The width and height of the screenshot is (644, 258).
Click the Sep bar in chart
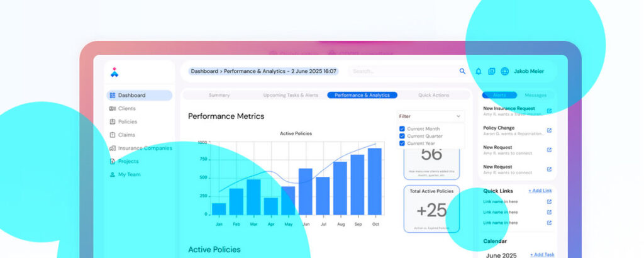click(357, 185)
